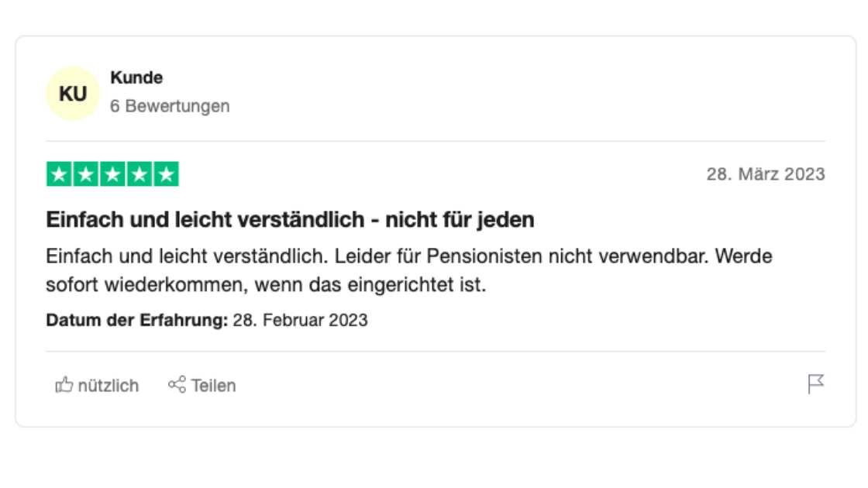Click the first green rating star
This screenshot has width=868, height=488.
tap(60, 174)
